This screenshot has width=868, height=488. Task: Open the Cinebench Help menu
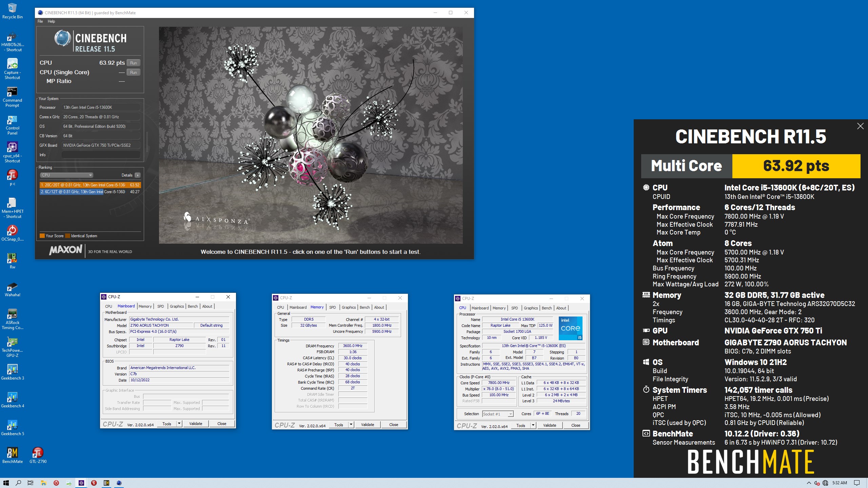pyautogui.click(x=51, y=21)
